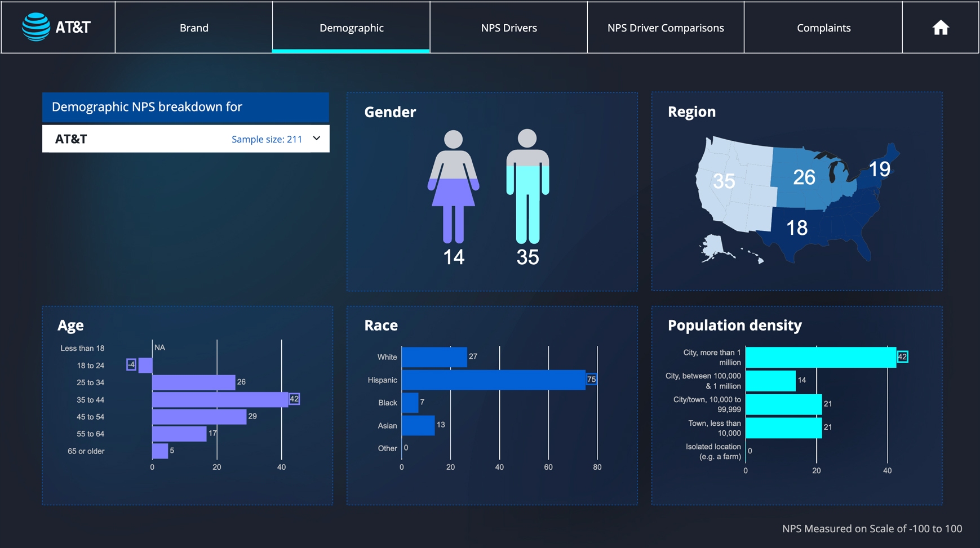The height and width of the screenshot is (548, 980).
Task: Click the City/town 10,000 to 99,999 bar
Action: coord(784,404)
